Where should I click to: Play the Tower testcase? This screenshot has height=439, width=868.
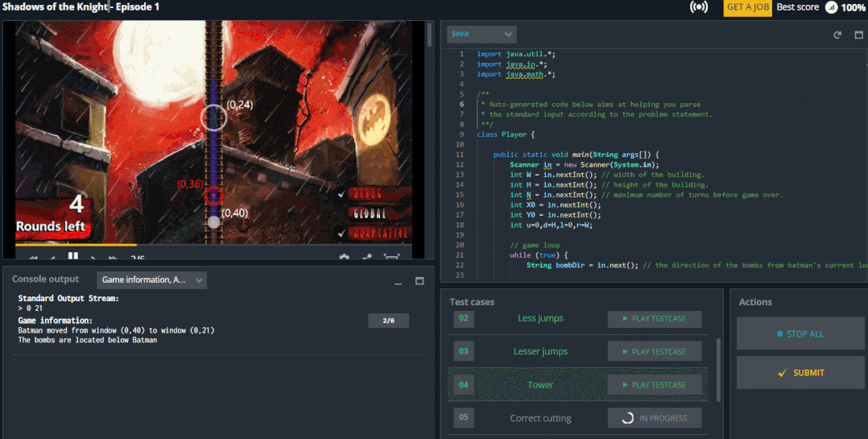(655, 385)
